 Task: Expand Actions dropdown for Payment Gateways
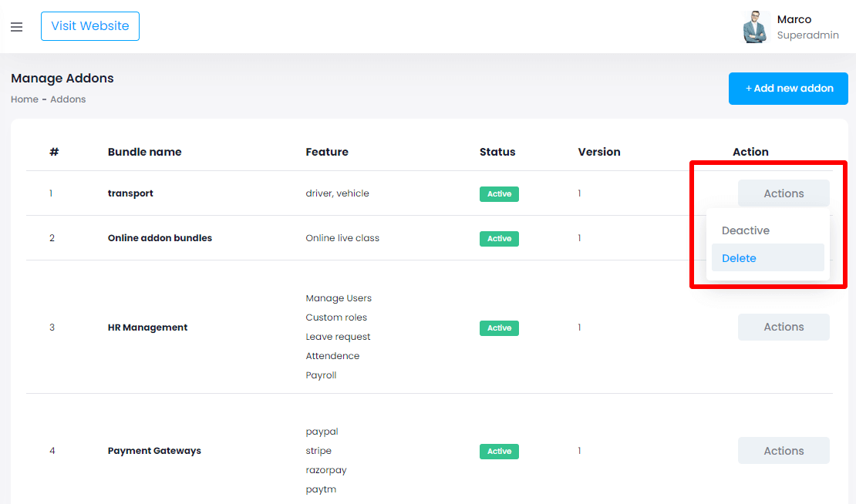pyautogui.click(x=784, y=451)
